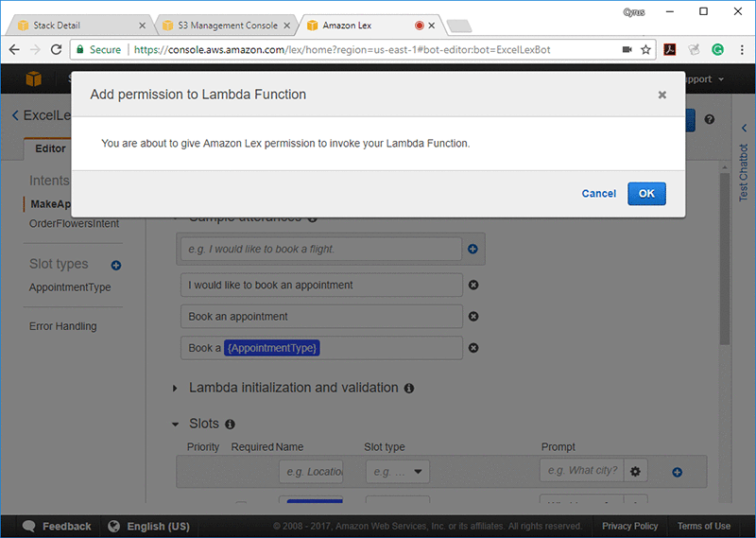Remove 'Book a {AppointmentType}' utterance
Viewport: 756px width, 538px height.
(x=473, y=348)
